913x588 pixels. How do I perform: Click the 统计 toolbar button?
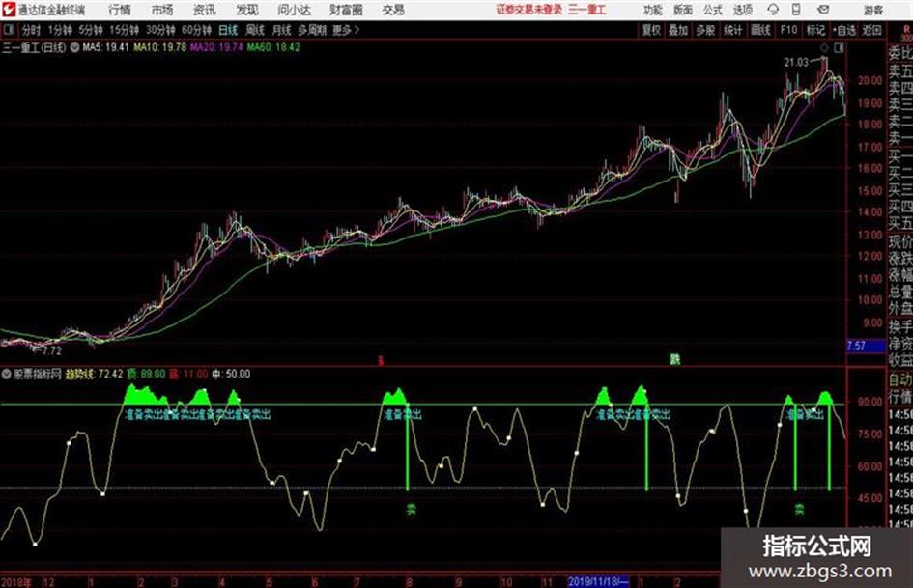click(732, 30)
